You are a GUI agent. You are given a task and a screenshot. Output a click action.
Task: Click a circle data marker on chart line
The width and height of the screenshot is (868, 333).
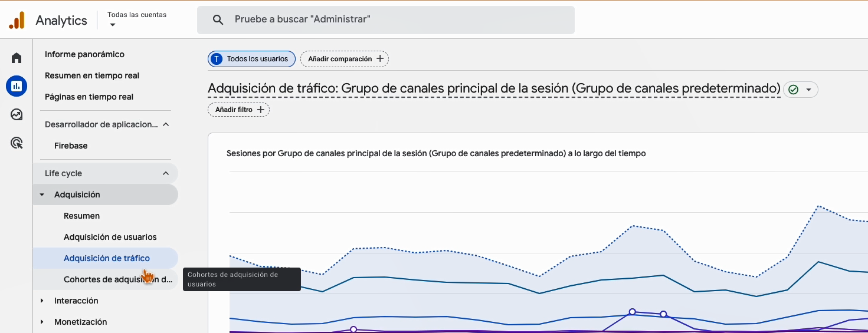632,311
